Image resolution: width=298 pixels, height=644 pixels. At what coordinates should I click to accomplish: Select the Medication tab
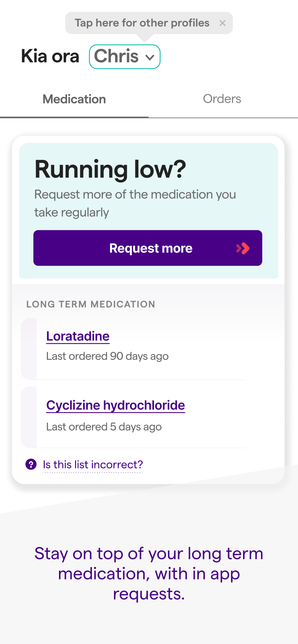click(x=74, y=99)
